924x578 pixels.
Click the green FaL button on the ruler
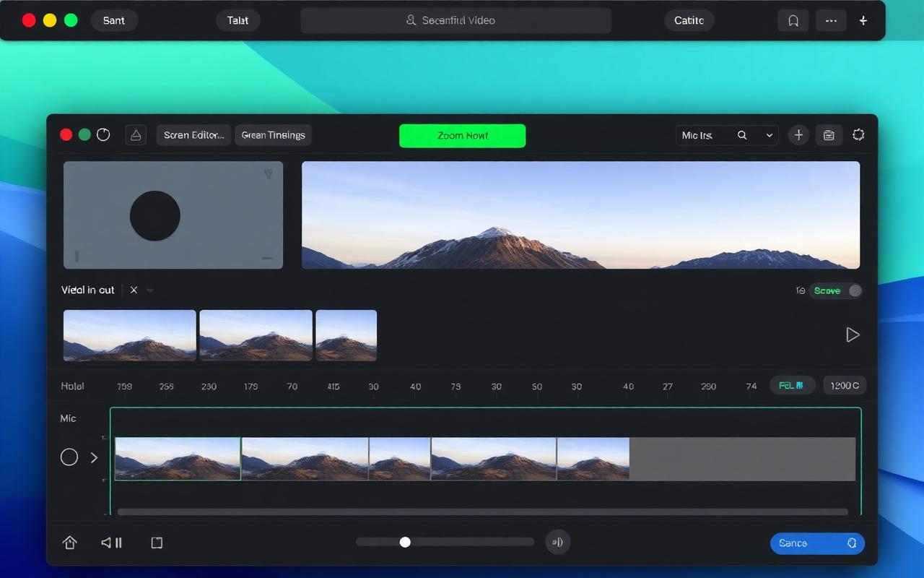pyautogui.click(x=792, y=386)
